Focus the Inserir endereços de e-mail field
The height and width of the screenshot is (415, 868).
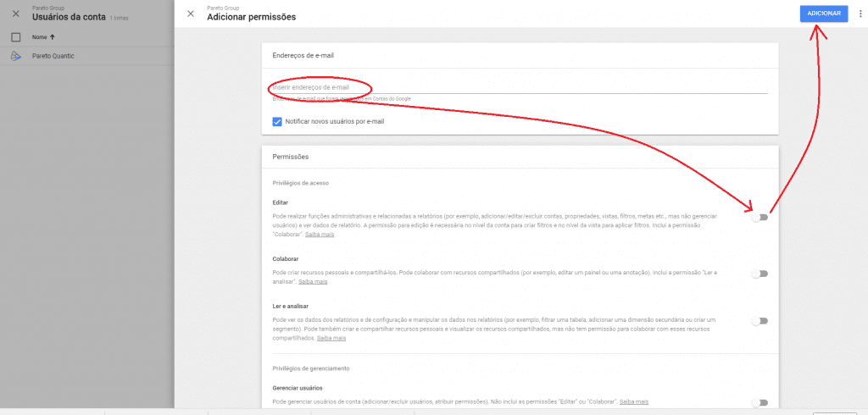517,87
